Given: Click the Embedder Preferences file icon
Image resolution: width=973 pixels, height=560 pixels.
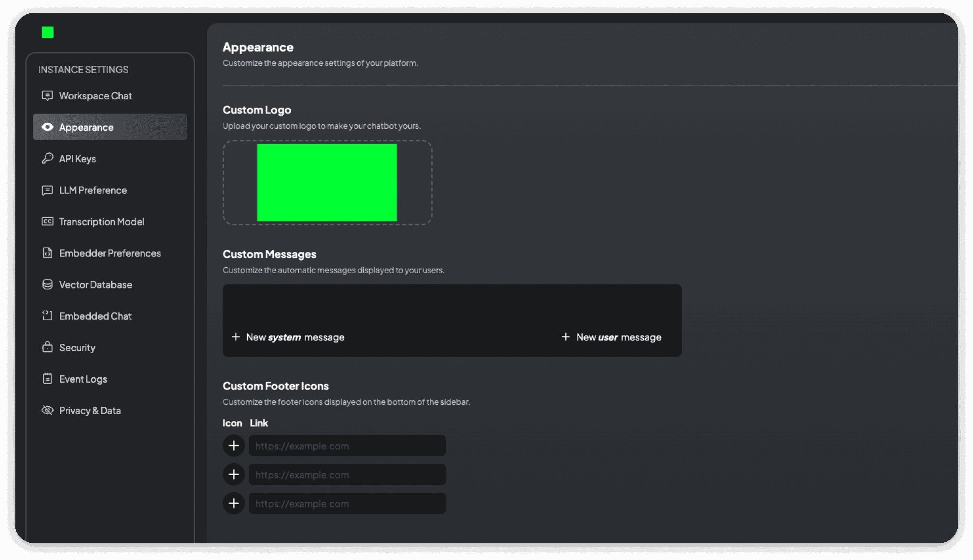Looking at the screenshot, I should [47, 252].
